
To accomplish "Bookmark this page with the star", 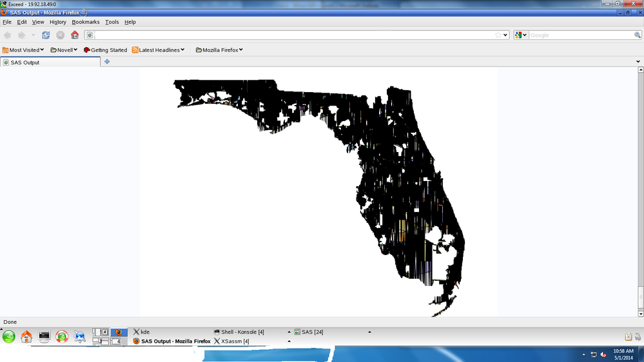I will (x=498, y=35).
